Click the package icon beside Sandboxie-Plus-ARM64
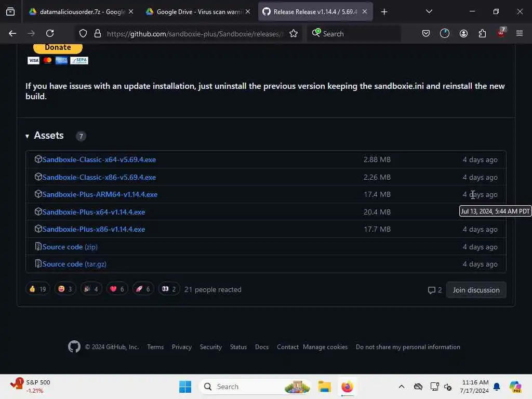The image size is (532, 399). (x=38, y=194)
